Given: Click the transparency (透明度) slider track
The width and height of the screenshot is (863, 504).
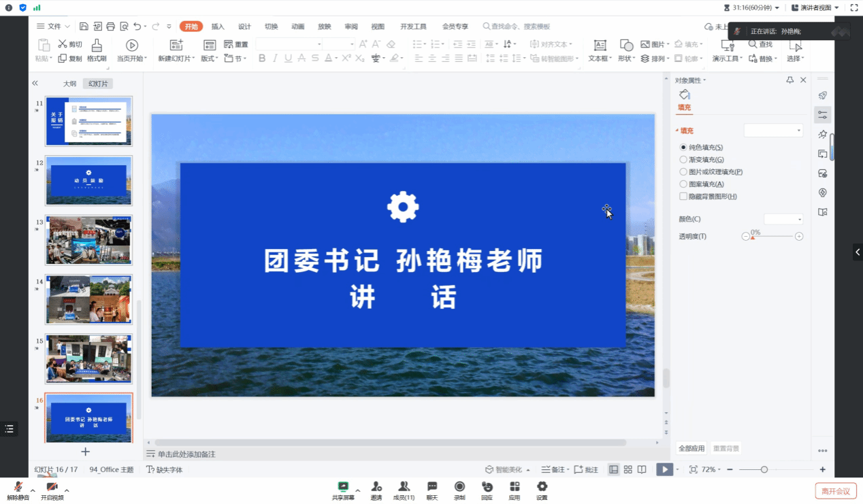Looking at the screenshot, I should tap(772, 237).
